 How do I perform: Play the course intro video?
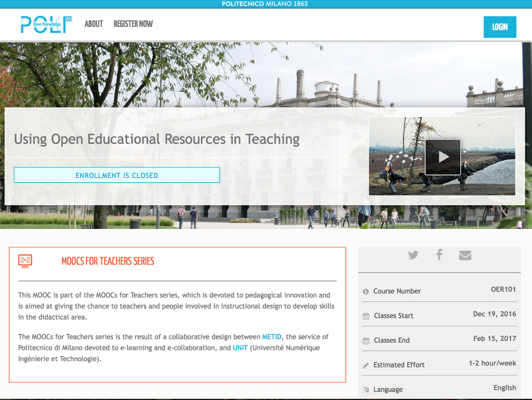point(443,157)
